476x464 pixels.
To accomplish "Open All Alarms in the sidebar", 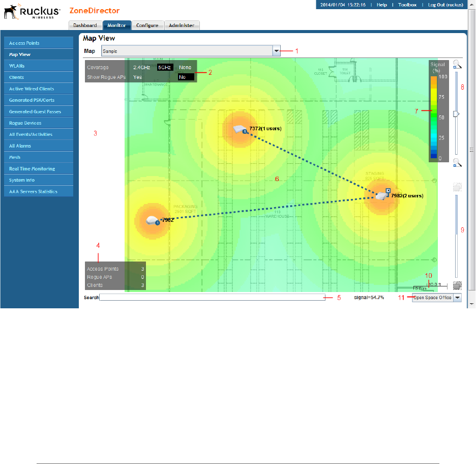I will coord(39,146).
